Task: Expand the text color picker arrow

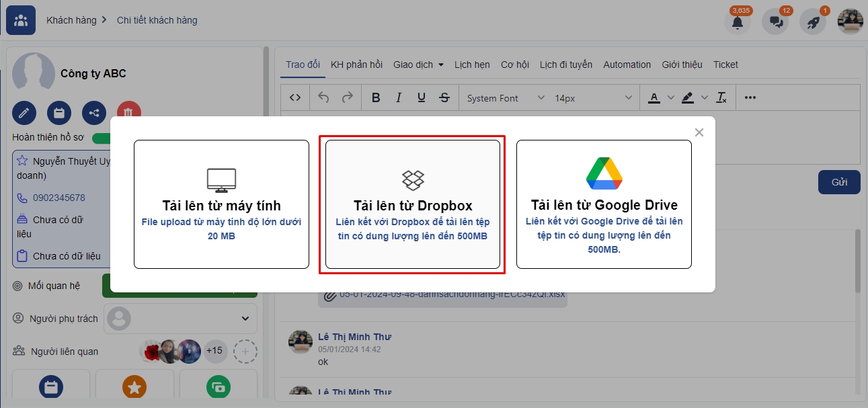Action: coord(670,97)
